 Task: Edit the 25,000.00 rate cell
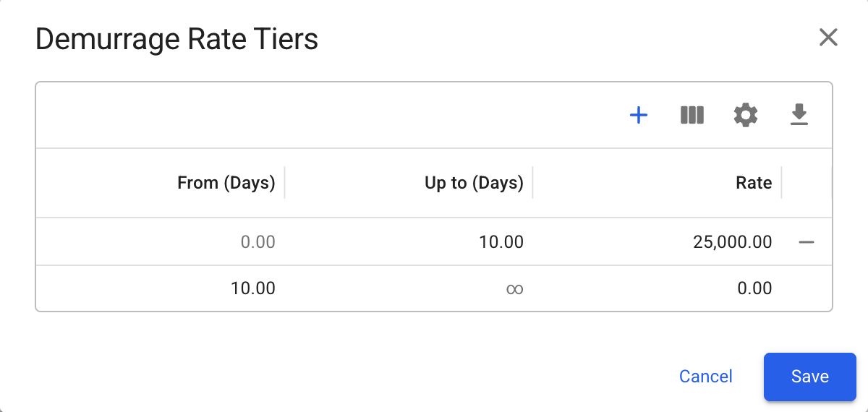tap(732, 242)
